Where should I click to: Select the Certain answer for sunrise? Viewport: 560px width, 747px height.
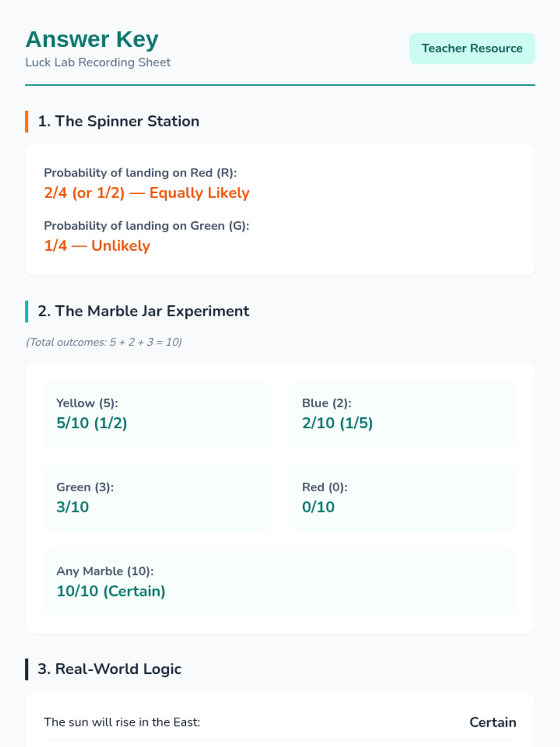[492, 722]
